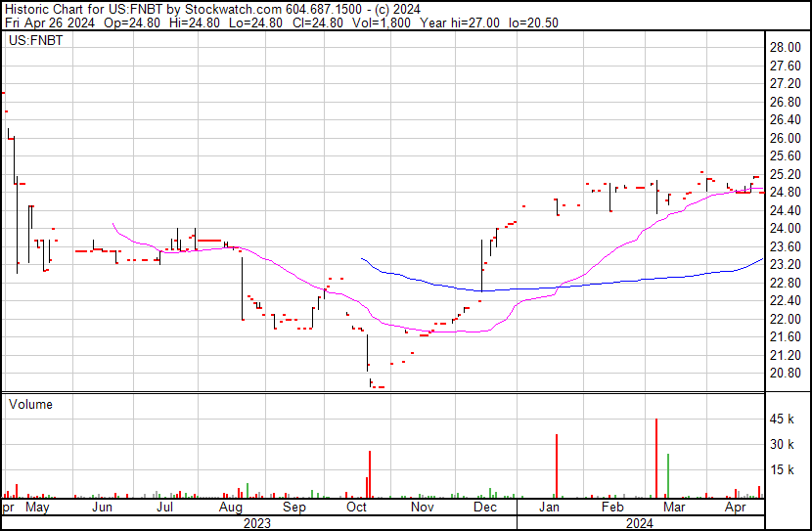Click the tallest red volume bar in late February

click(x=656, y=458)
